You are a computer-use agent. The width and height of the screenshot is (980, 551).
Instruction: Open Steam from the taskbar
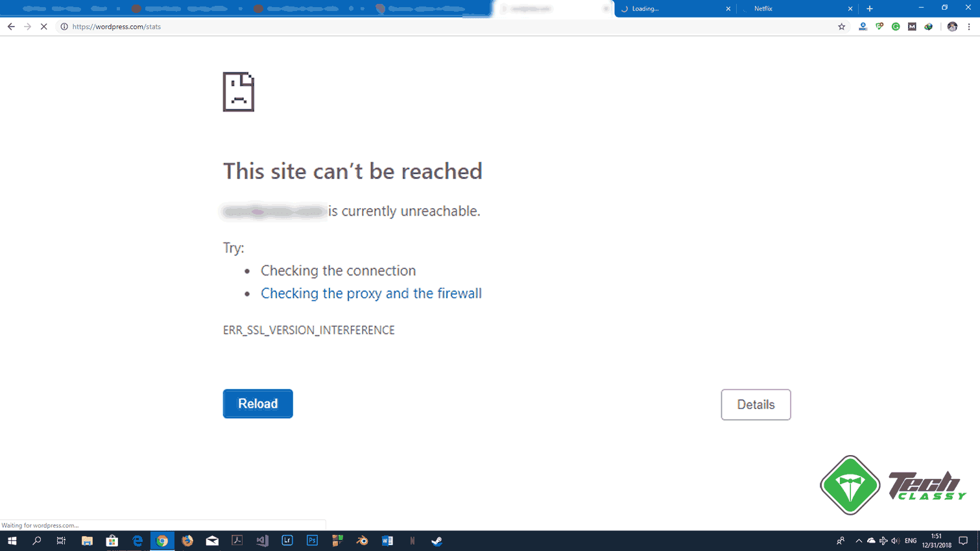[437, 541]
